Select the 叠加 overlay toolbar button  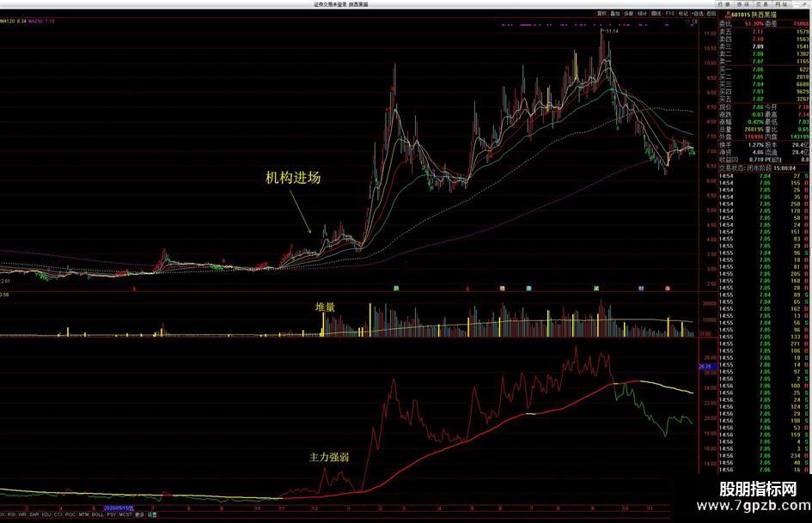[614, 14]
